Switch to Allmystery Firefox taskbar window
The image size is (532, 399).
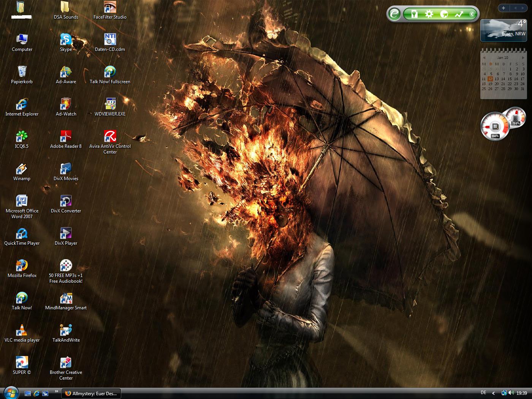pos(91,393)
